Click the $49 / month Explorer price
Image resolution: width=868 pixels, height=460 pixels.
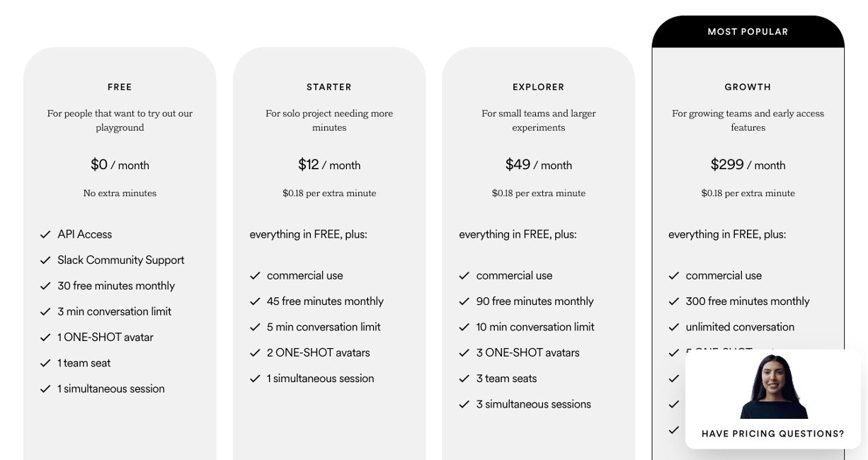[x=539, y=165]
